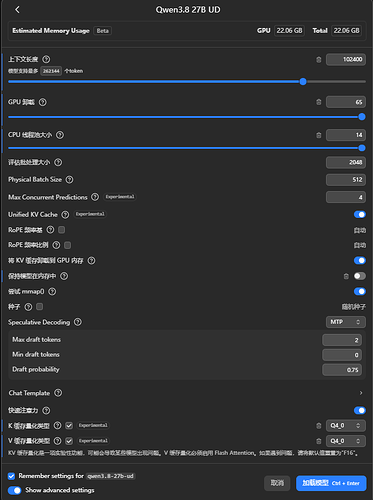Enable RoPE 频率比例 checkbox

[x=67, y=245]
